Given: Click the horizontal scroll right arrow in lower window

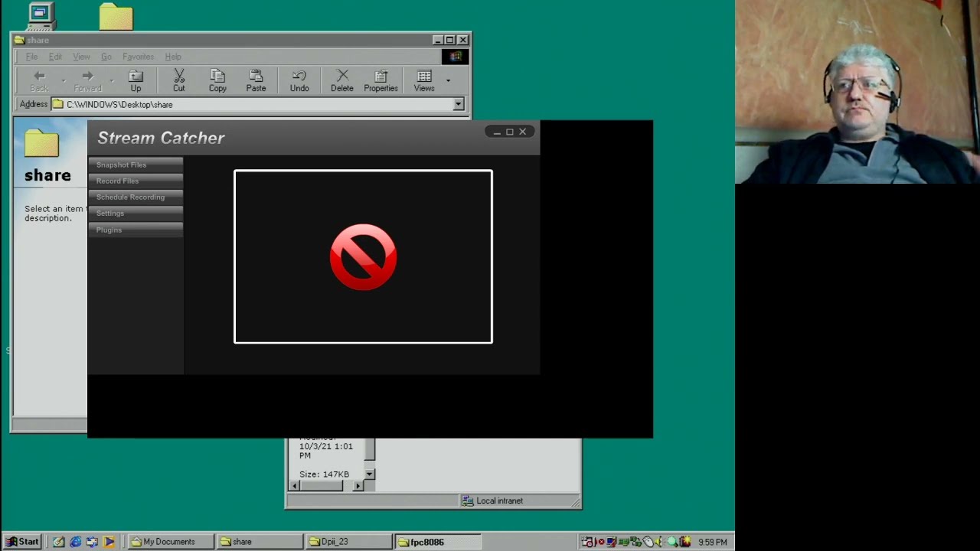Looking at the screenshot, I should click(358, 486).
